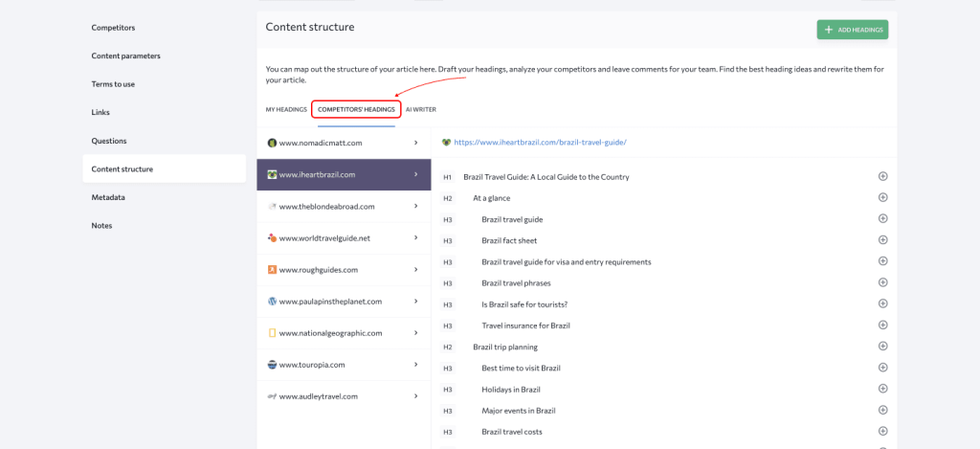Expand www.theblondeabroad.com chevron

point(415,206)
